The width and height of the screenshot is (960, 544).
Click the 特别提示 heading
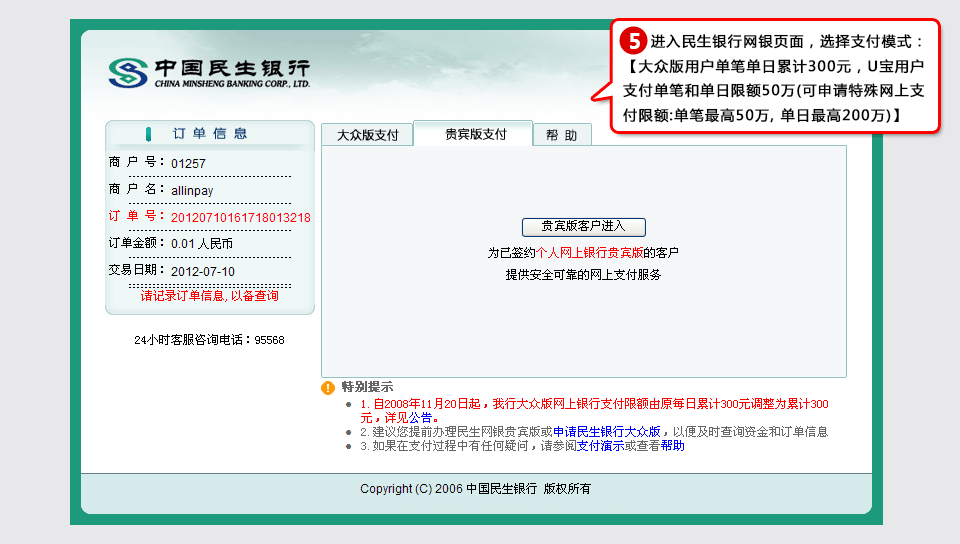(x=367, y=387)
